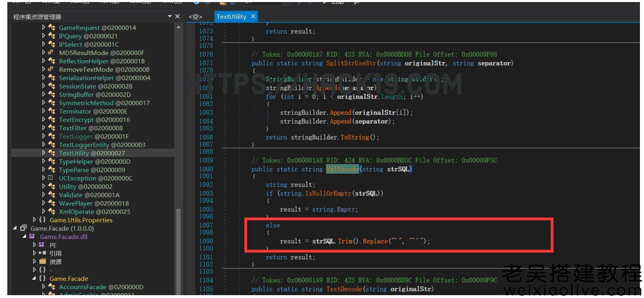Close the 程序集资源管理器 panel
The image size is (644, 298).
[x=177, y=16]
